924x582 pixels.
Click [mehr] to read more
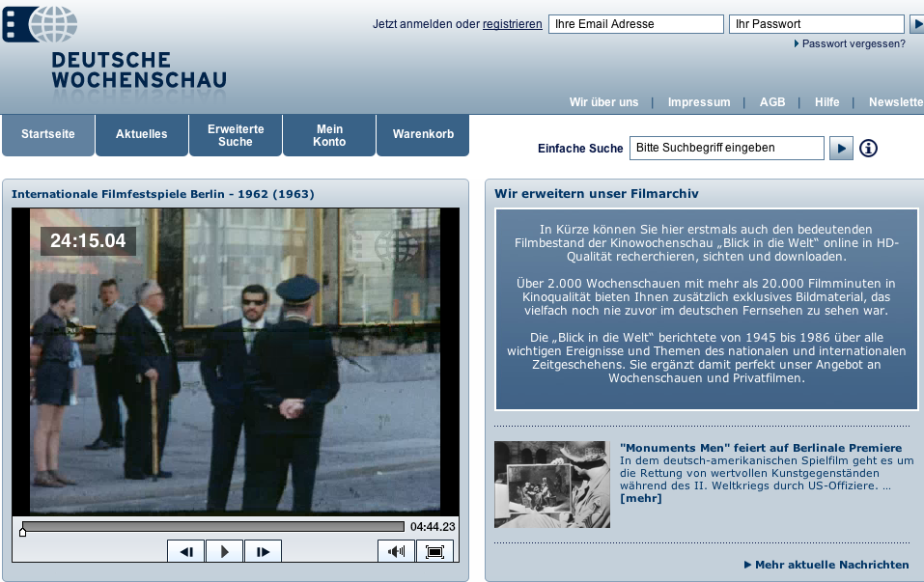tap(640, 498)
